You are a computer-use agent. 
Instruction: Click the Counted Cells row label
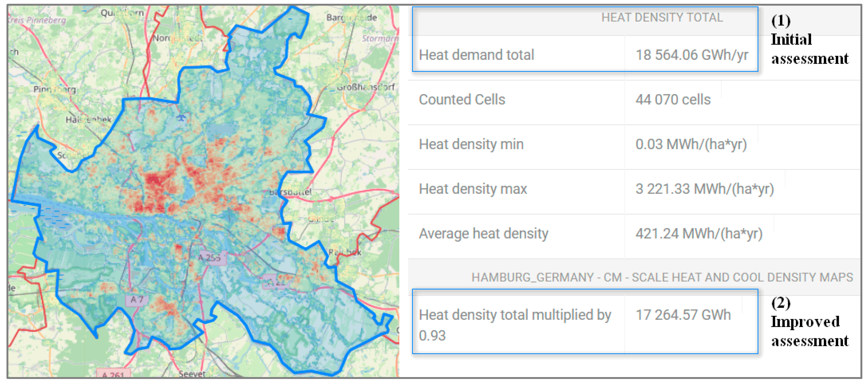pos(462,100)
